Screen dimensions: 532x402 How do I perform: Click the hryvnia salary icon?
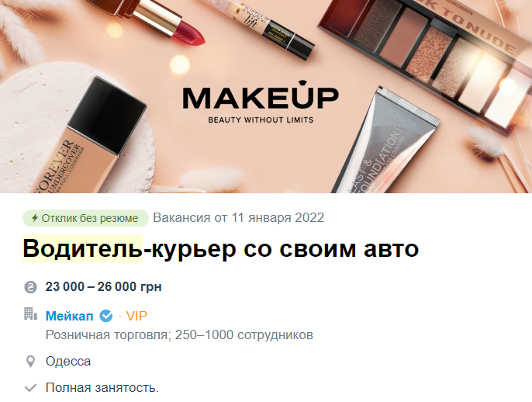pyautogui.click(x=30, y=287)
